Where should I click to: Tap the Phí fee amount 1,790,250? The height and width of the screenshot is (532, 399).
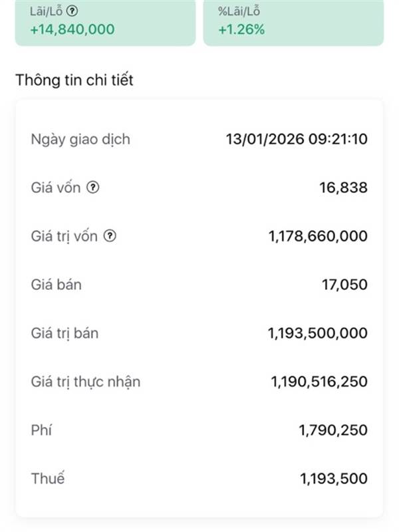(332, 430)
